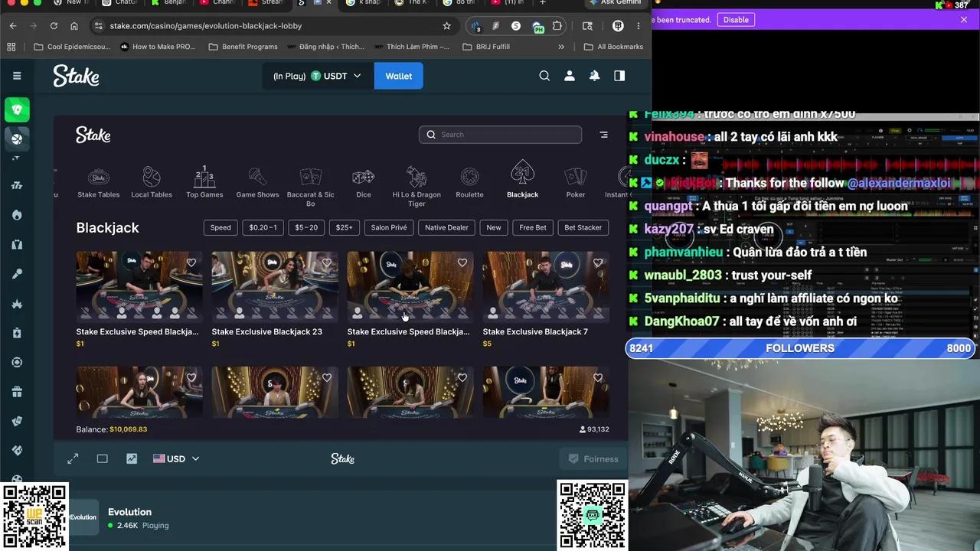Open the Cool Epidemicsou... bookmark folder
Screen dimensions: 980x551
[x=72, y=47]
